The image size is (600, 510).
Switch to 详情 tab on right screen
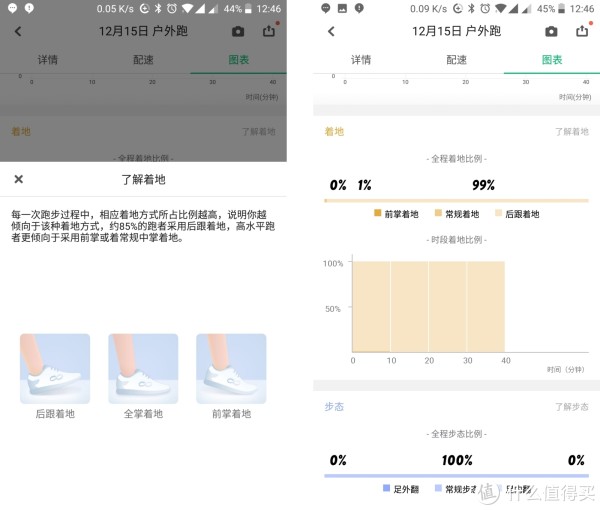point(361,60)
